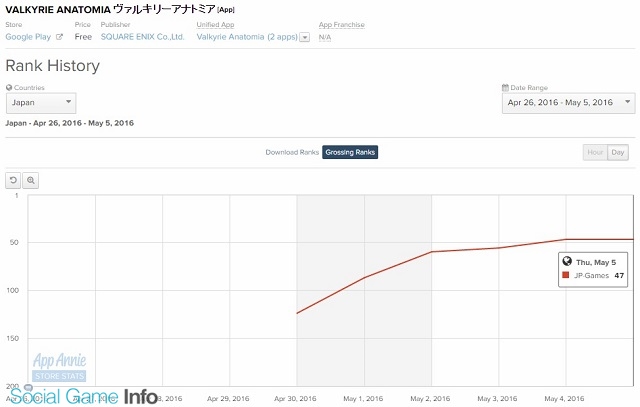The image size is (640, 407).
Task: Switch chart granularity to Hour
Action: pos(595,152)
